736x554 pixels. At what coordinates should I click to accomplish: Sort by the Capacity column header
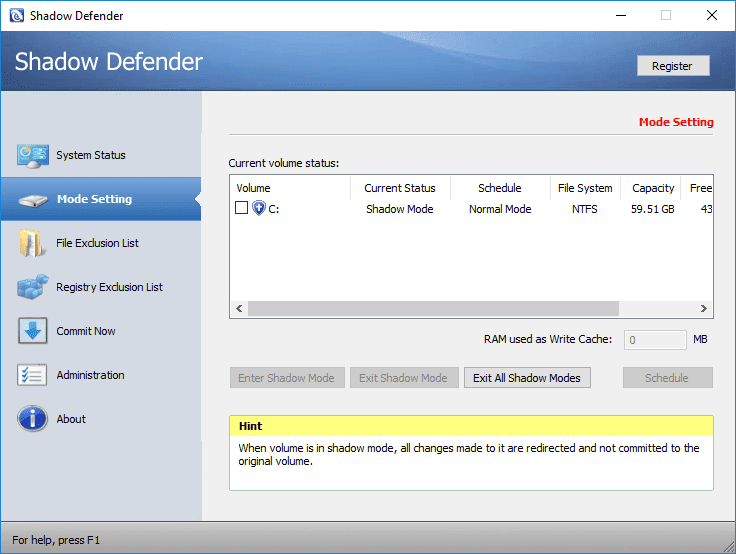click(653, 188)
